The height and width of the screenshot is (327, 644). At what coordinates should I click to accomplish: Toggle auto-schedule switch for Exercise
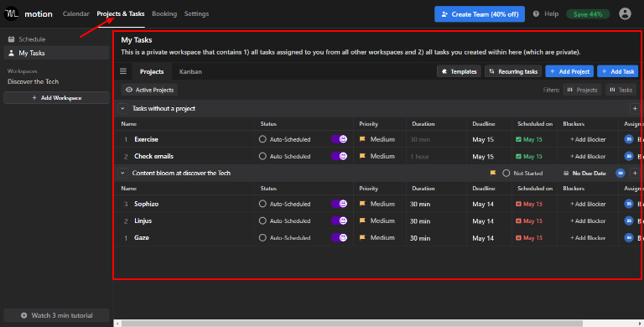click(x=340, y=139)
